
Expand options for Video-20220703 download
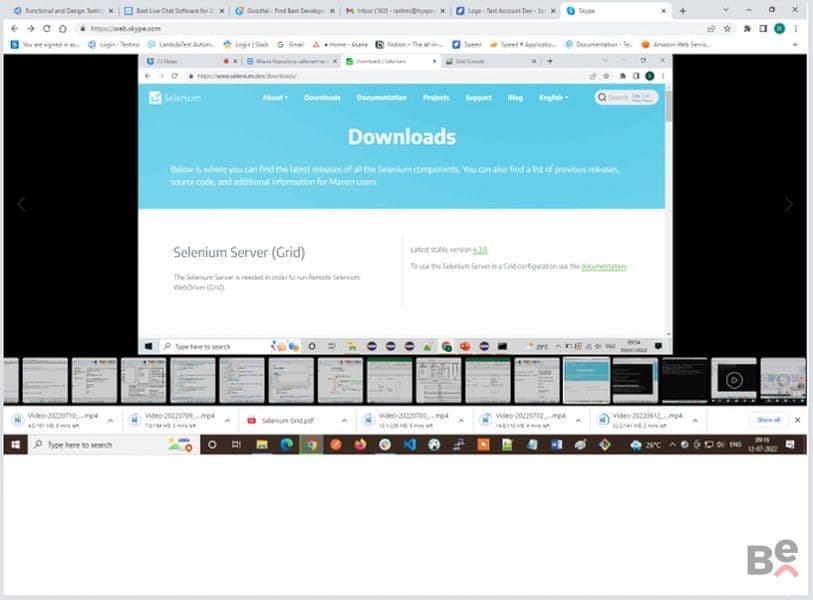click(x=461, y=421)
